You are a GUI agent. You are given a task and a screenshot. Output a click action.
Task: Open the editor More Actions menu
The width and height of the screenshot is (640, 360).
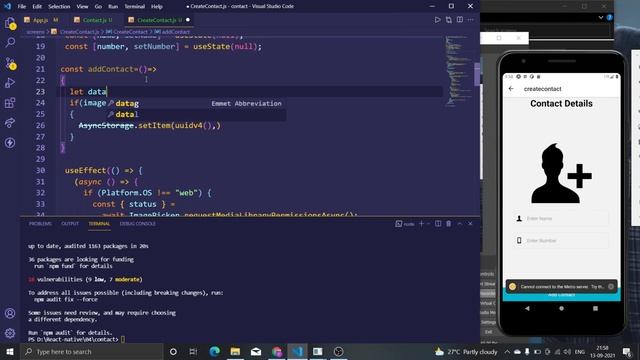tap(471, 20)
